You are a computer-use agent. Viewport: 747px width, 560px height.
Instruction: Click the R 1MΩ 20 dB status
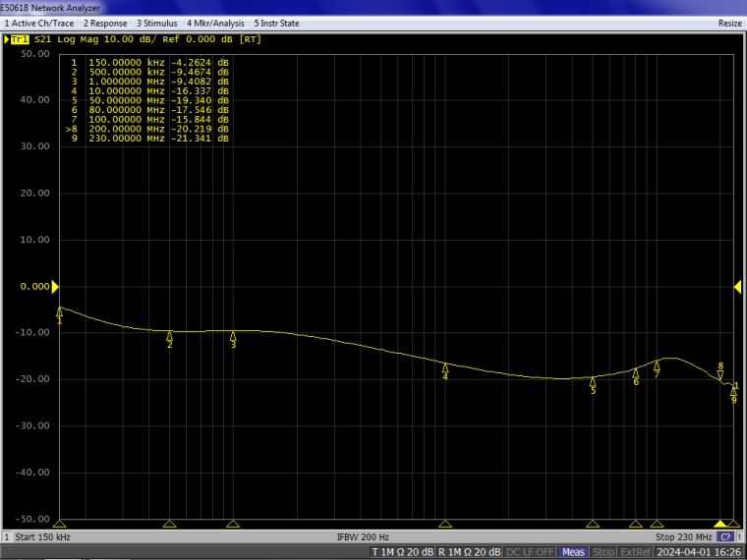[470, 552]
